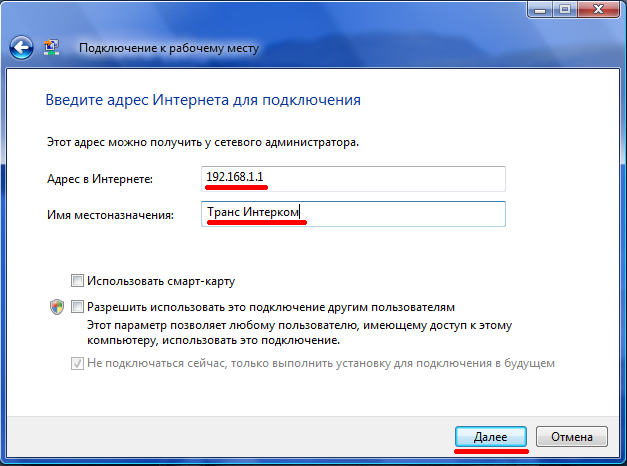
Task: Click the workplace connection wizard icon
Action: [x=51, y=47]
